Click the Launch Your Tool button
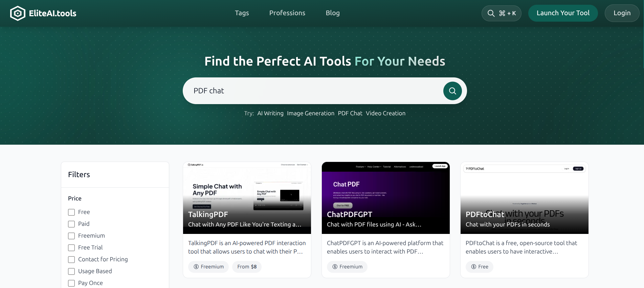The image size is (644, 288). (563, 13)
